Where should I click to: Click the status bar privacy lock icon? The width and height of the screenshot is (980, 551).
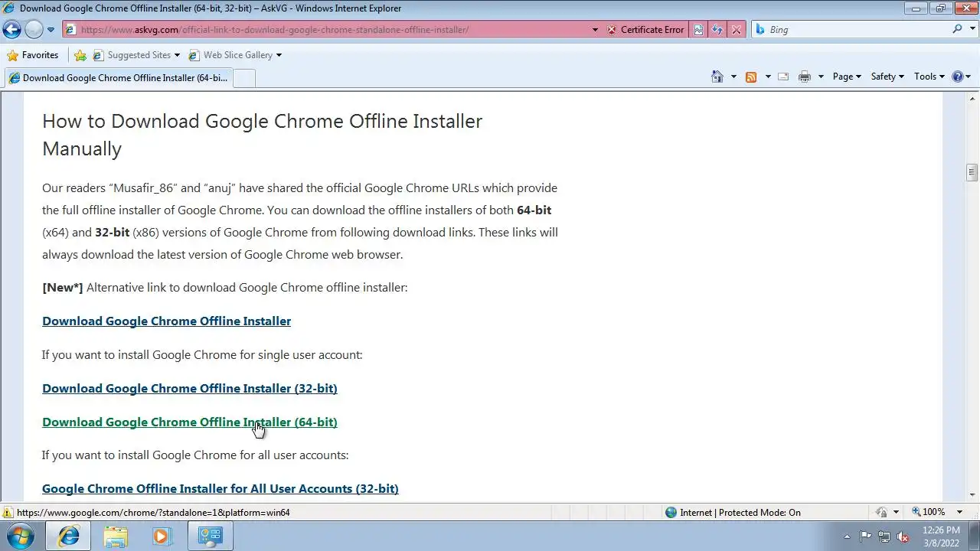point(882,512)
